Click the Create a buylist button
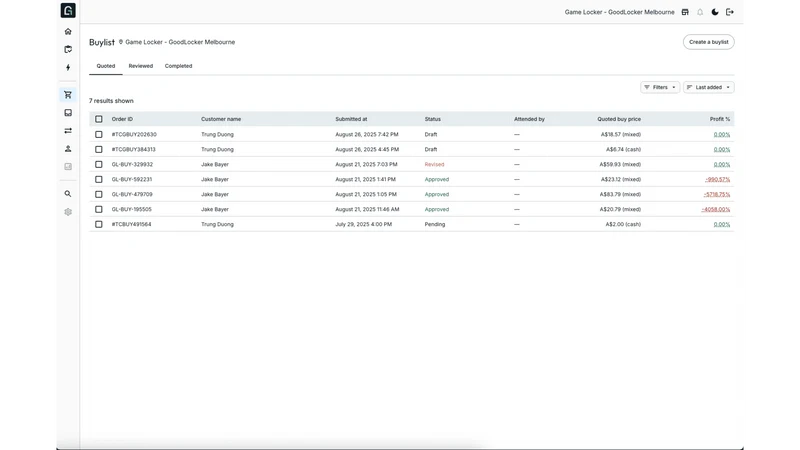 (x=708, y=42)
